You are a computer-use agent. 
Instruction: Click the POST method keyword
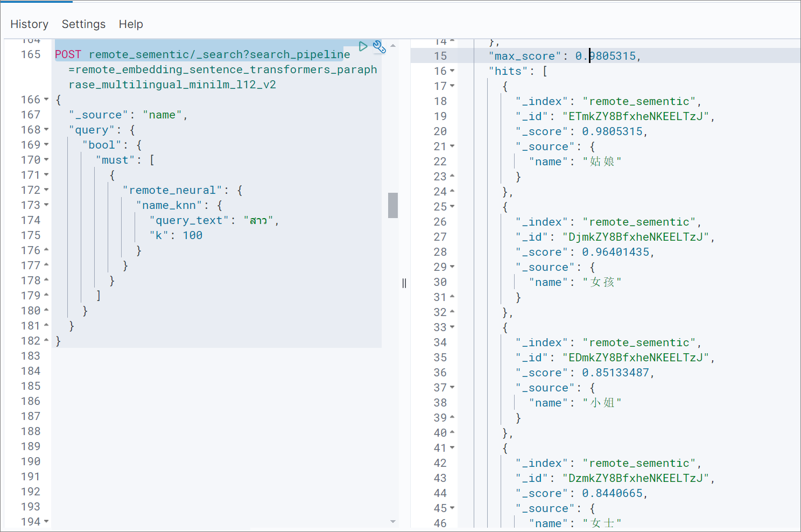(x=68, y=54)
